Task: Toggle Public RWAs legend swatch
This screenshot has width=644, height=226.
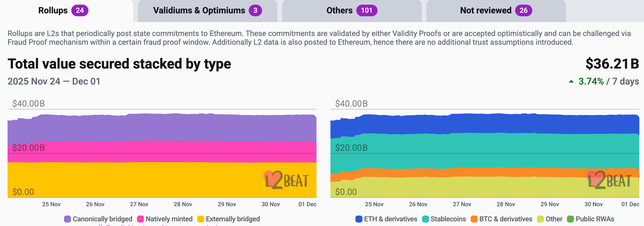Action: tap(570, 219)
